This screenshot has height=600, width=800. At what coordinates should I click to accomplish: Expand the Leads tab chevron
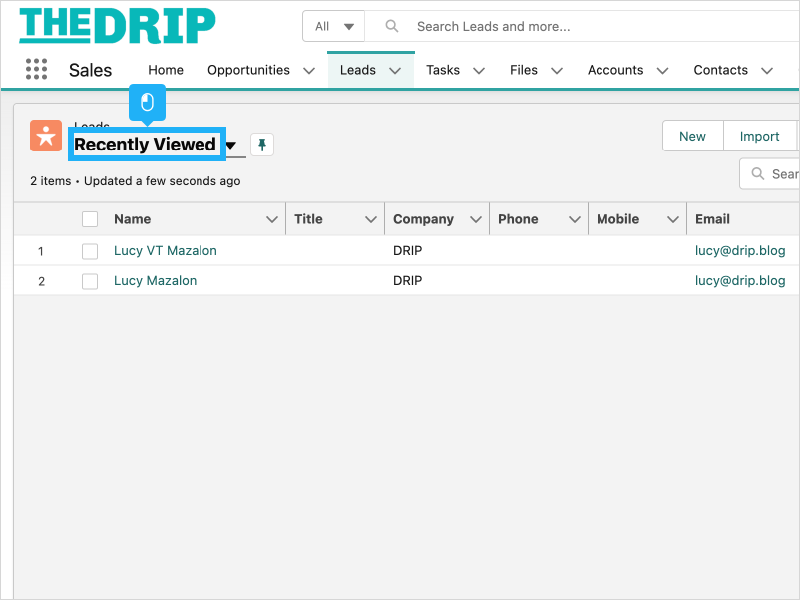[x=395, y=70]
